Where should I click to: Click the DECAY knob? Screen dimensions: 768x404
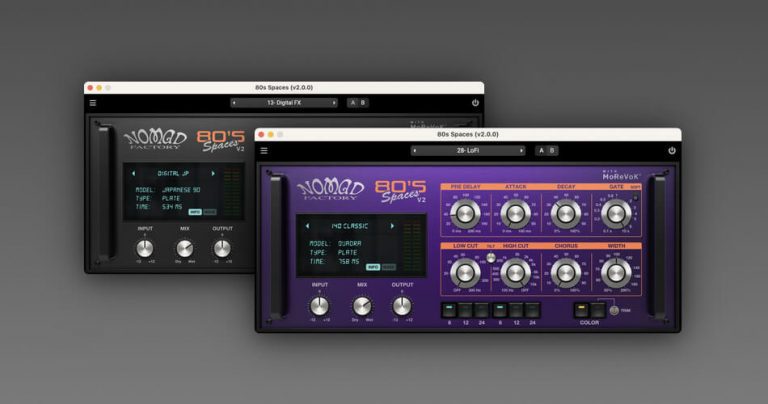coord(566,214)
